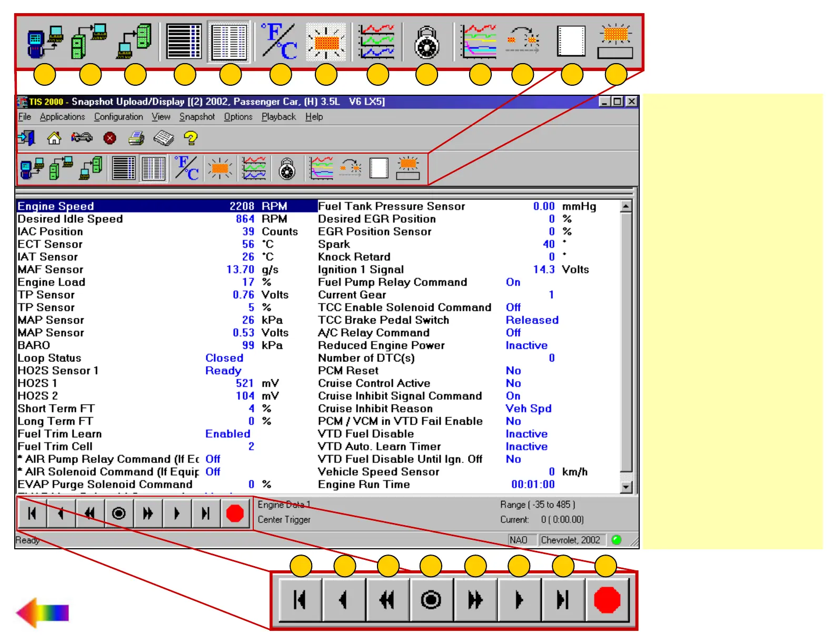Open the Snapshot menu
The width and height of the screenshot is (834, 644).
[197, 117]
